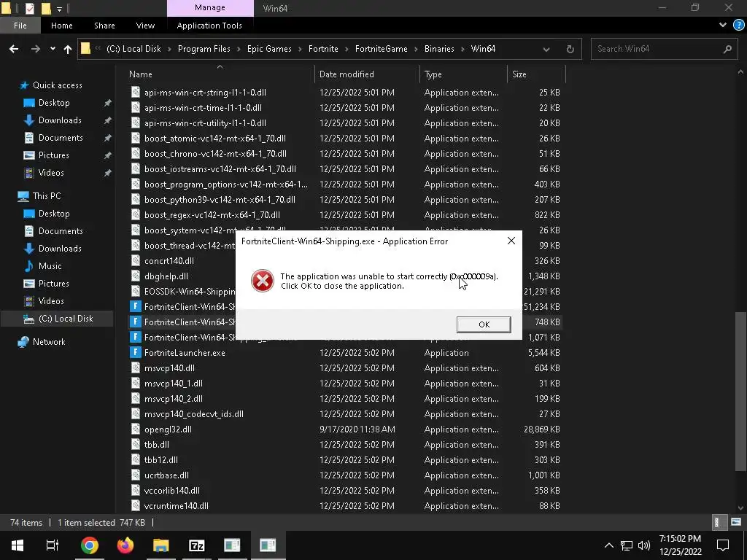Open Network in the navigation pane
The height and width of the screenshot is (560, 747).
pos(49,342)
